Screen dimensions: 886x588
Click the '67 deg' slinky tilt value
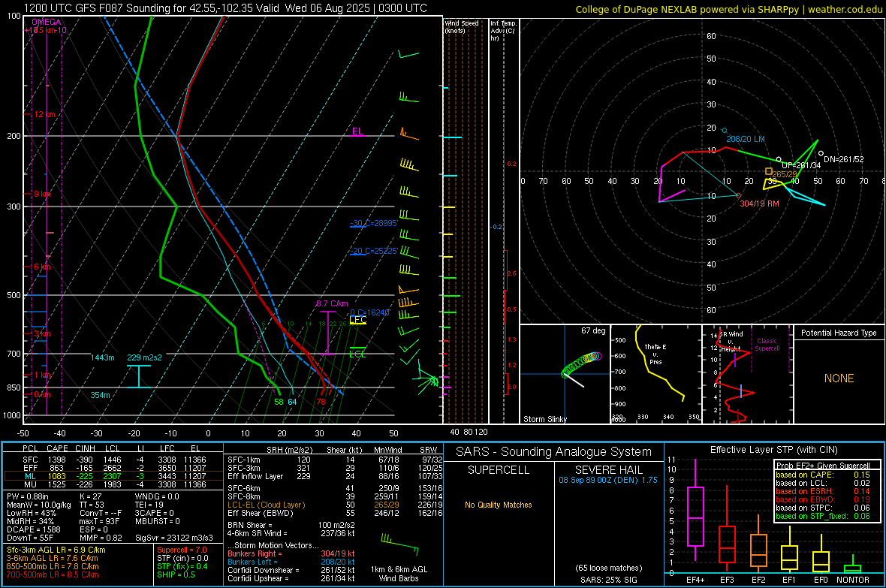click(593, 330)
